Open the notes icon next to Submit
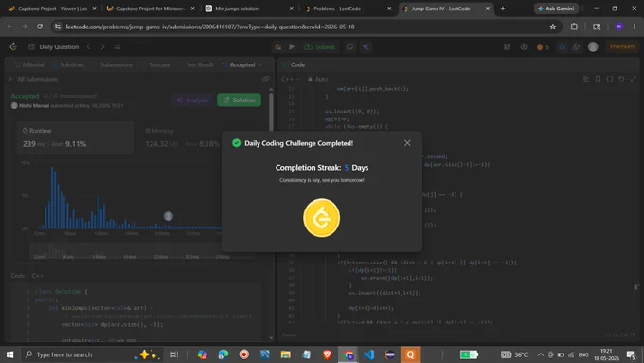Image resolution: width=644 pixels, height=363 pixels. point(349,46)
